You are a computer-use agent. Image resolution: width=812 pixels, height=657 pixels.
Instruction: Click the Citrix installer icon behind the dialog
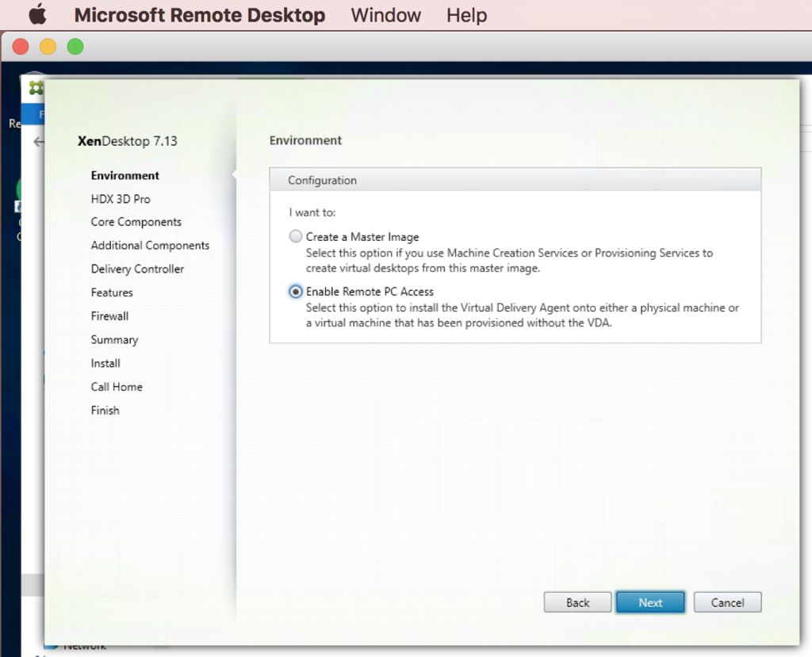pyautogui.click(x=36, y=87)
